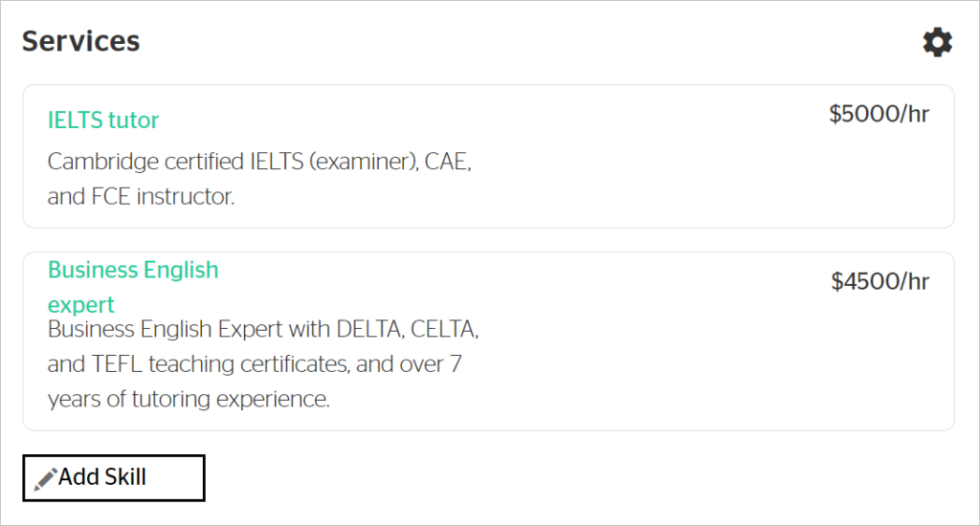This screenshot has height=526, width=980.
Task: Click the Business English expert description text
Action: pos(263,363)
